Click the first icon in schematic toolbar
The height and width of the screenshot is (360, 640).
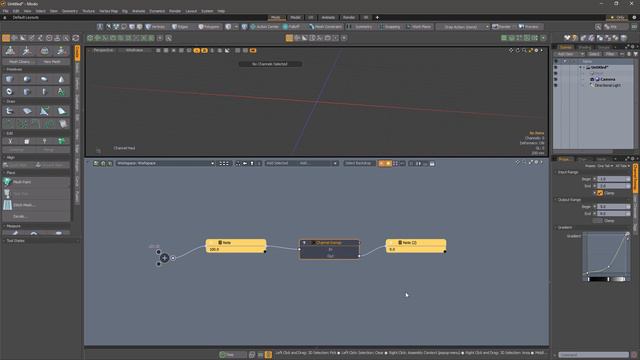click(96, 163)
